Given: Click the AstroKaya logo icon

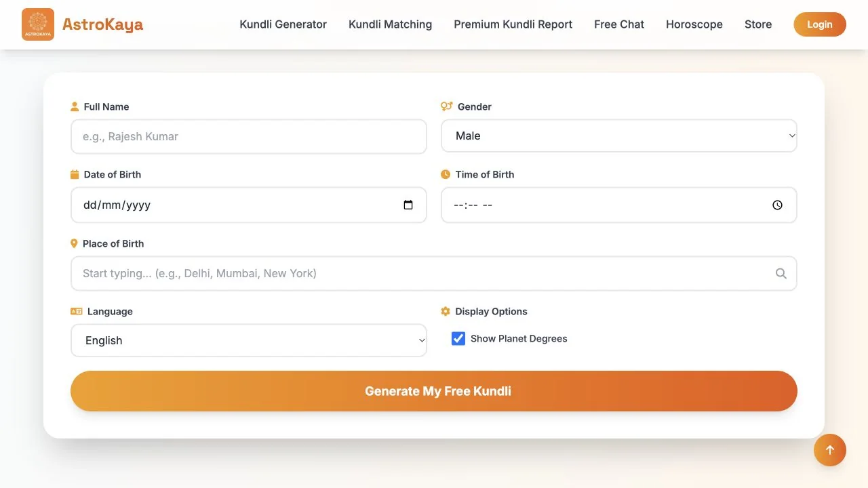Looking at the screenshot, I should click(x=38, y=24).
